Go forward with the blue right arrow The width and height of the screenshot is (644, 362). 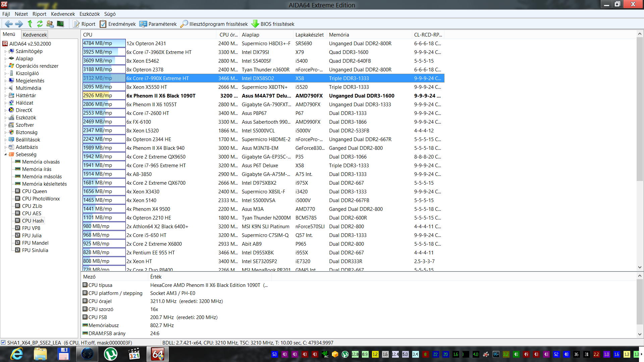pos(19,24)
